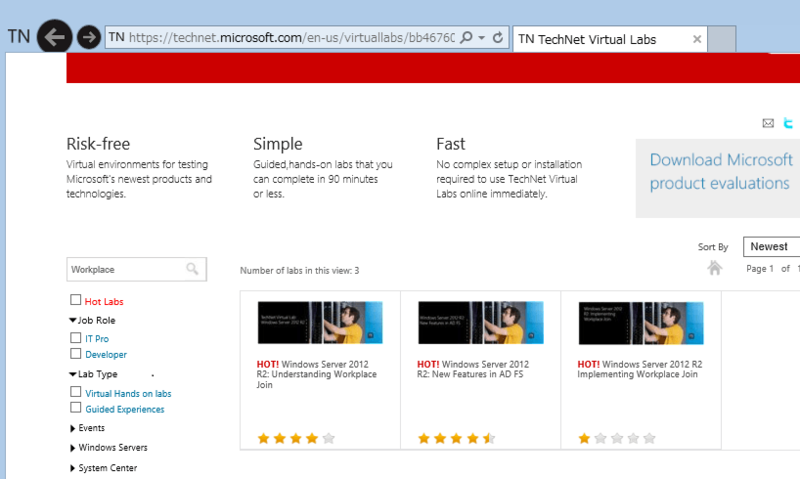Open Download Microsoft product evaluations link

pos(720,171)
